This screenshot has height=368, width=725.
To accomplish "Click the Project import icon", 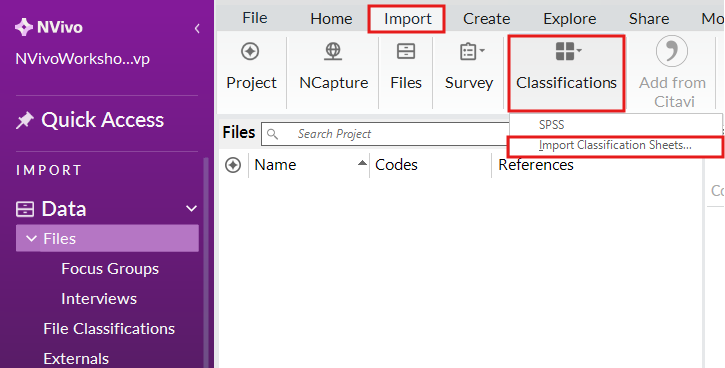I will point(250,51).
